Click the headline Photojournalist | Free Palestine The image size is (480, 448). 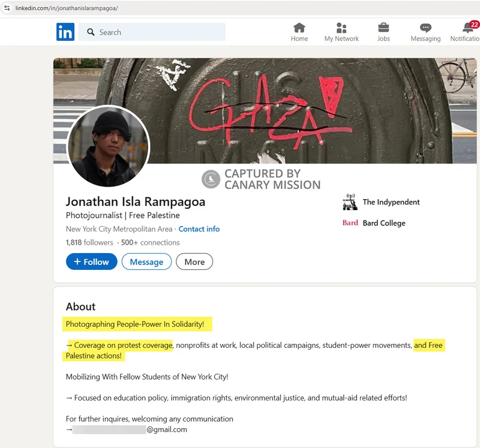[x=123, y=215]
